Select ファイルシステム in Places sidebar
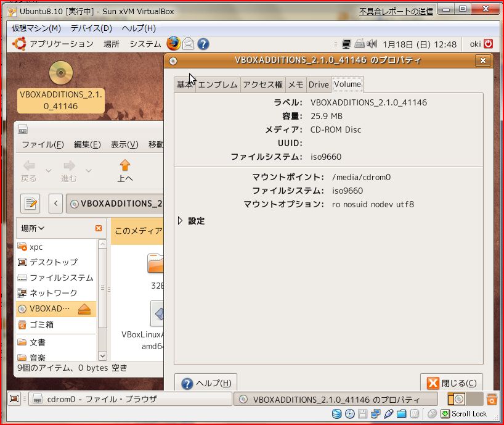The height and width of the screenshot is (425, 504). tap(56, 278)
